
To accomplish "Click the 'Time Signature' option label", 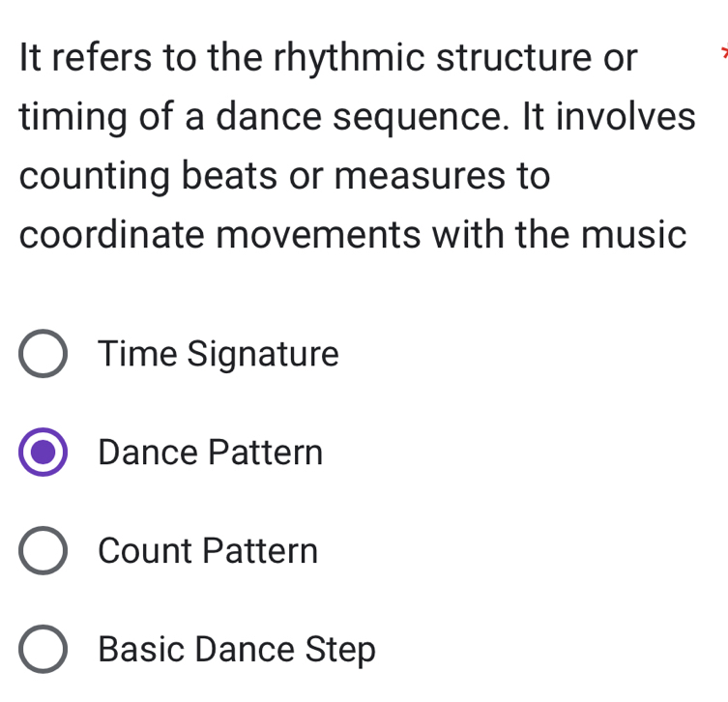I will point(218,355).
